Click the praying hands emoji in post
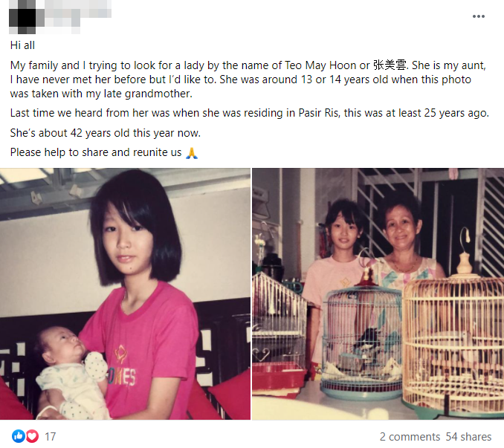 pos(192,152)
